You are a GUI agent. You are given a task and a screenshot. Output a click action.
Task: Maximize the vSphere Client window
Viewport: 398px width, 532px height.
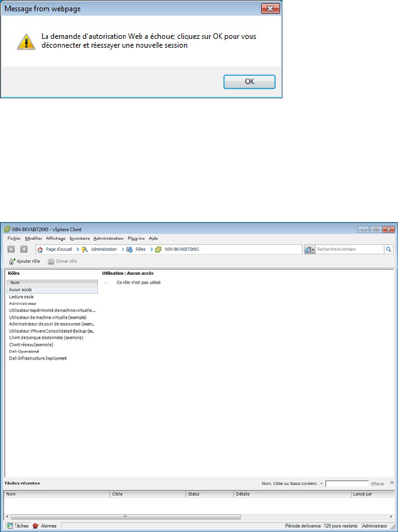pos(376,230)
